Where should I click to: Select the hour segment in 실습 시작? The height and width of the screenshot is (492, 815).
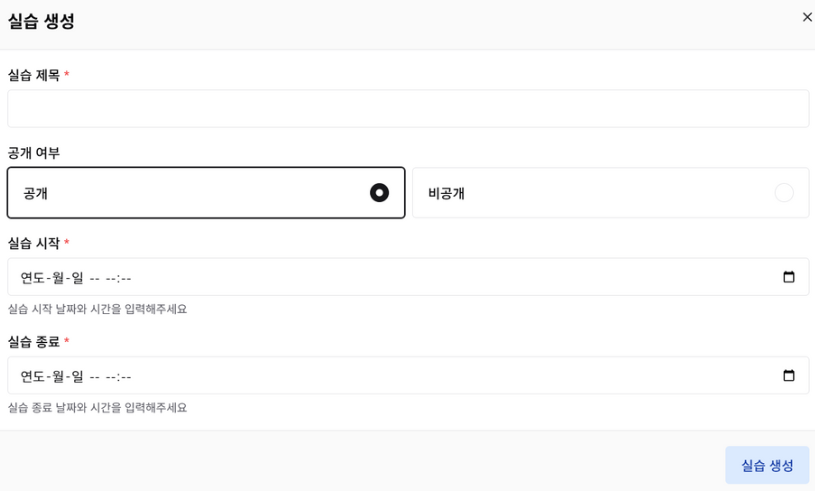pos(111,278)
